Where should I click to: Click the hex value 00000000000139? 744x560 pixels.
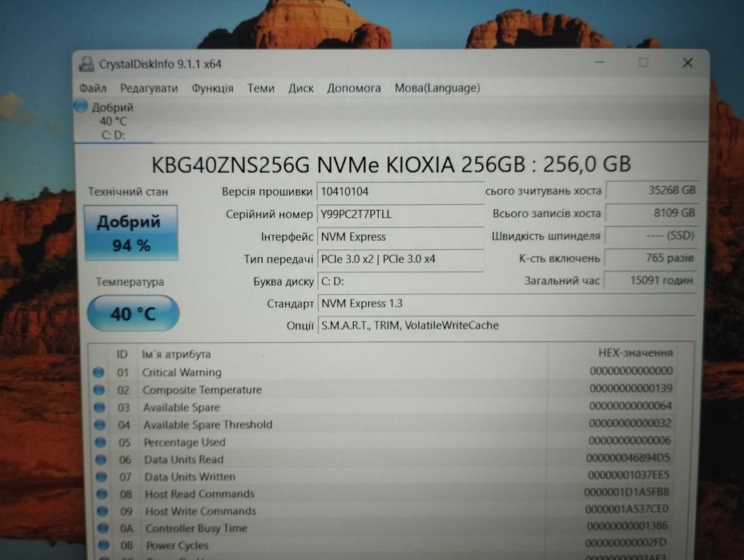[631, 389]
